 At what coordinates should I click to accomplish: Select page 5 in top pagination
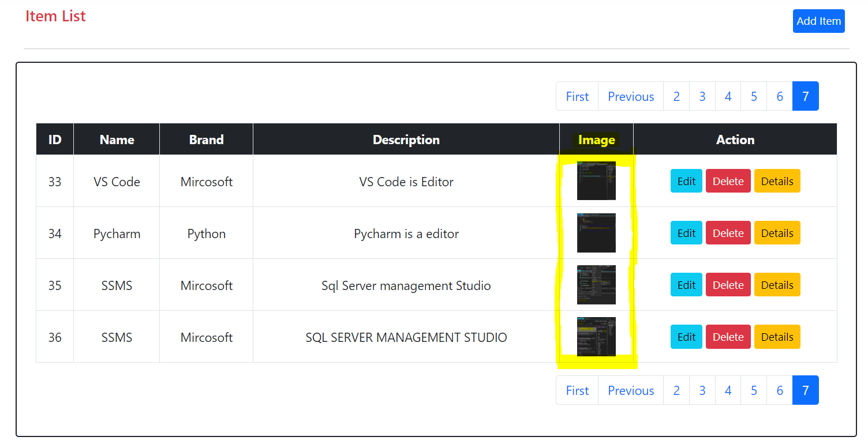pyautogui.click(x=754, y=96)
